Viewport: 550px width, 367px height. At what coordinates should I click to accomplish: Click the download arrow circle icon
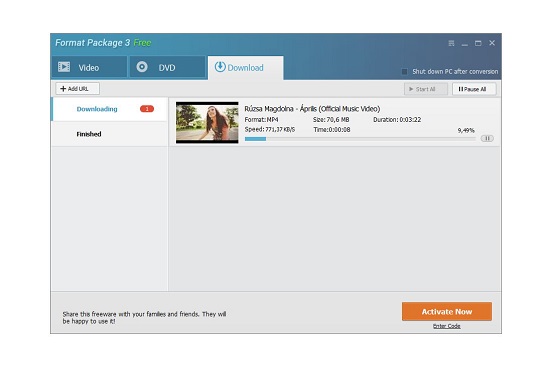220,67
